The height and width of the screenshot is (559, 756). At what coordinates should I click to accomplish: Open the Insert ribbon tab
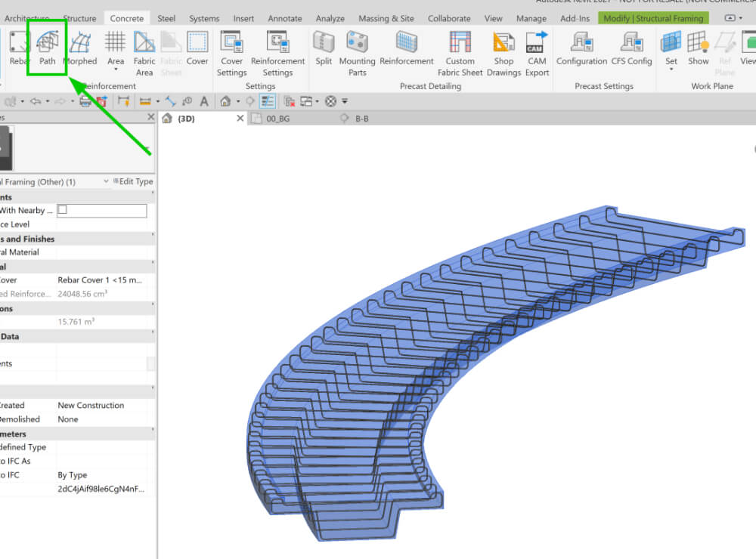(x=243, y=18)
